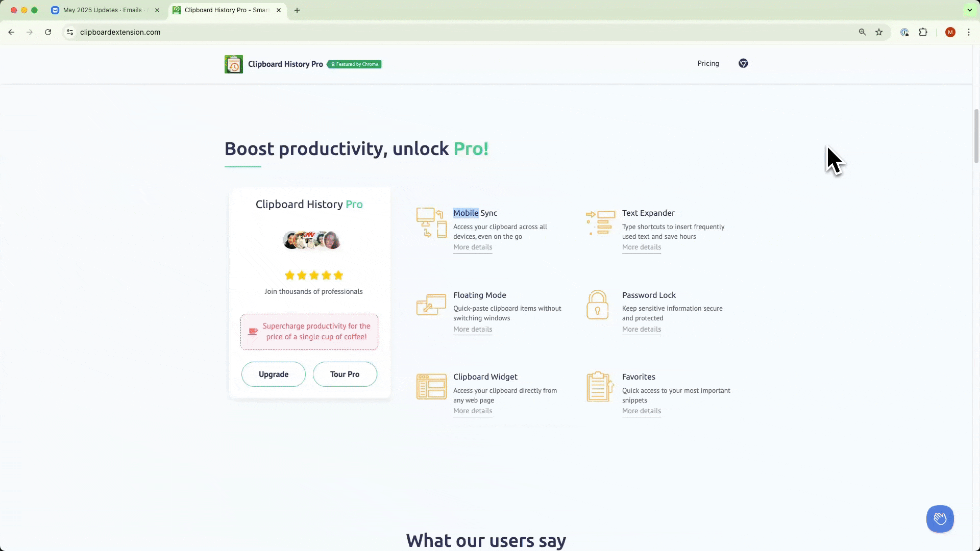Switch to May 2025 Updates tab
Image resolution: width=980 pixels, height=551 pixels.
[x=102, y=10]
